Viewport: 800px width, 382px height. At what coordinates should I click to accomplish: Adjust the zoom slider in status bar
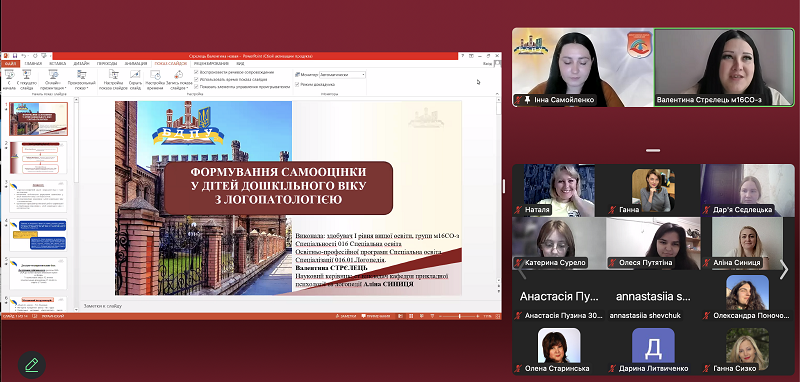coord(459,316)
